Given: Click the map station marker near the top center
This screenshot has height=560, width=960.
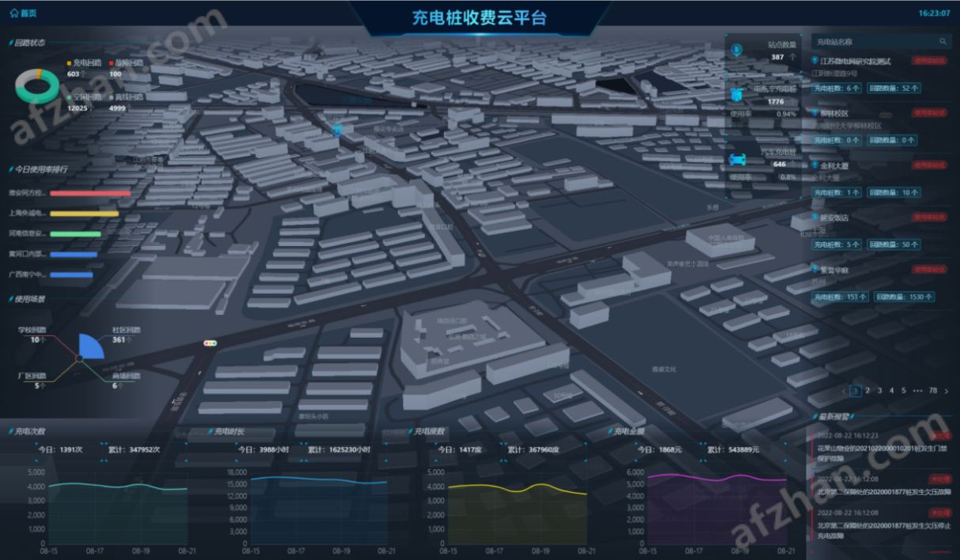Looking at the screenshot, I should 337,129.
